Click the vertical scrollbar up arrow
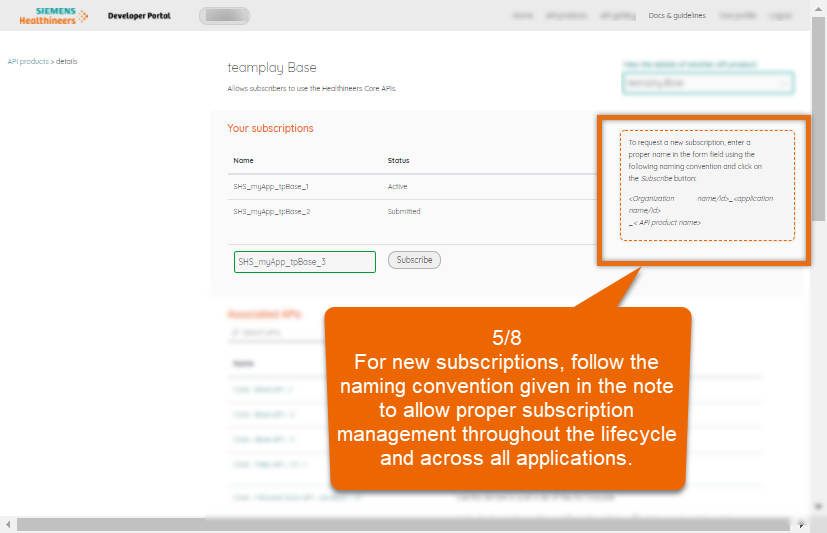 (819, 6)
